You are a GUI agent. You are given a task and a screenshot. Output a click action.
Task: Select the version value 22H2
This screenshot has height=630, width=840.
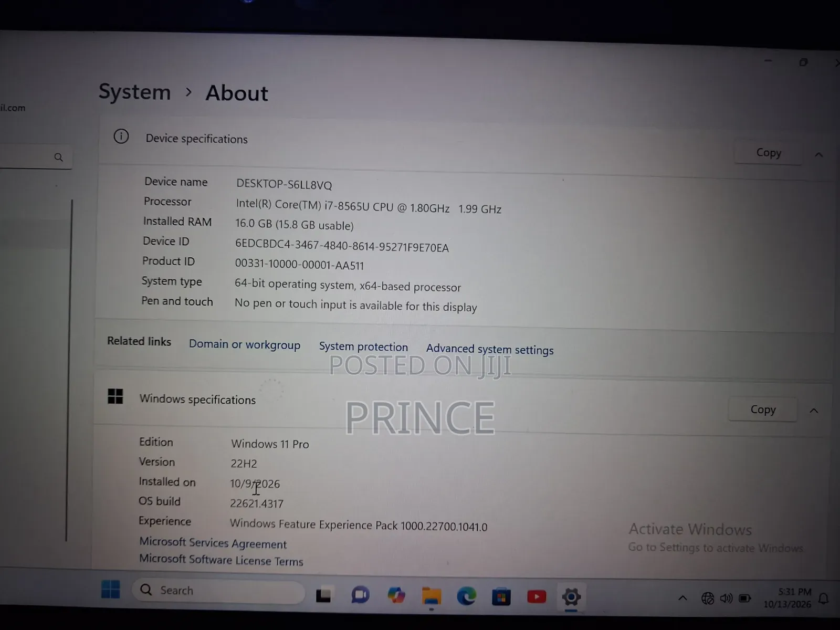click(244, 463)
